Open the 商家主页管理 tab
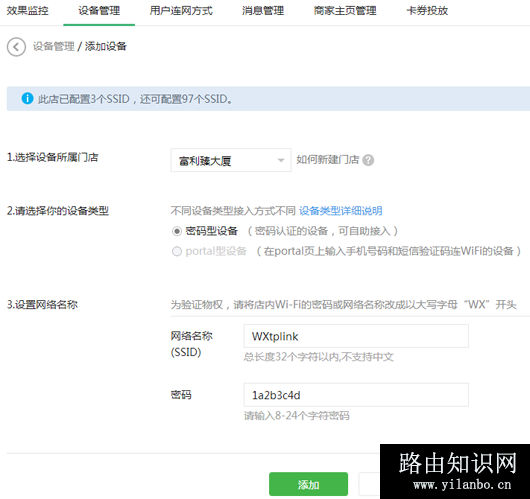The height and width of the screenshot is (499, 530). (x=345, y=11)
